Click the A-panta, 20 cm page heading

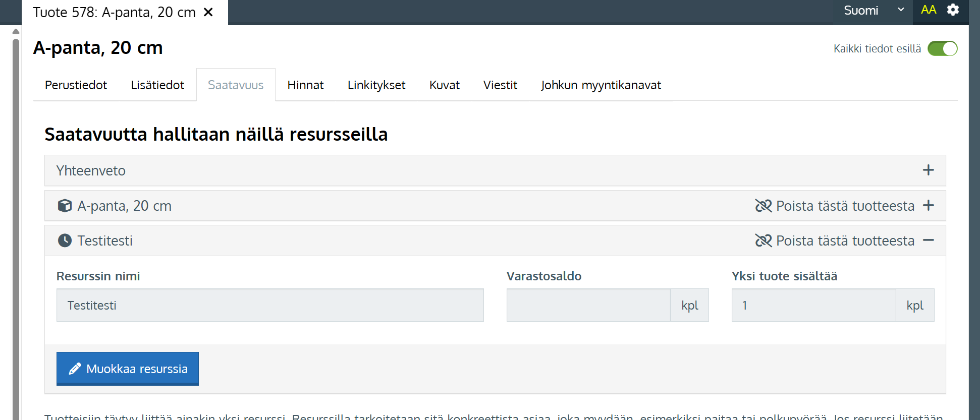[98, 48]
